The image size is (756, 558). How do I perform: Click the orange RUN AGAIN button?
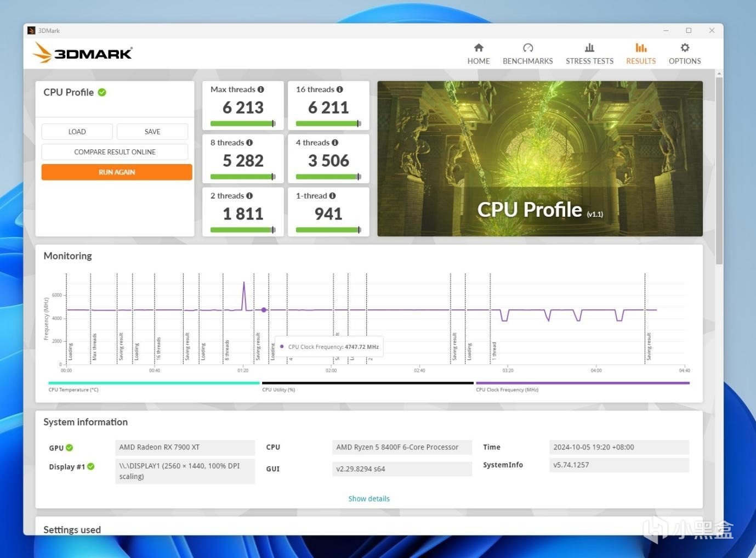click(117, 172)
